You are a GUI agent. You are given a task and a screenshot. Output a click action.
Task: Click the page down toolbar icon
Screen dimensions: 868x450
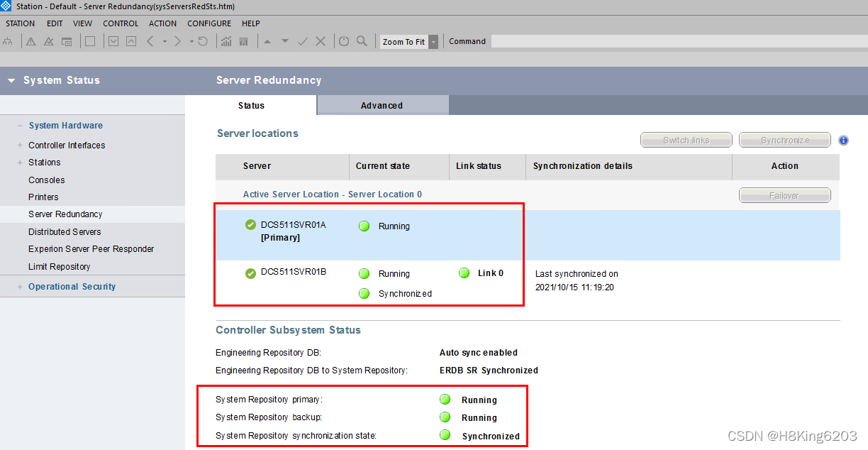113,41
